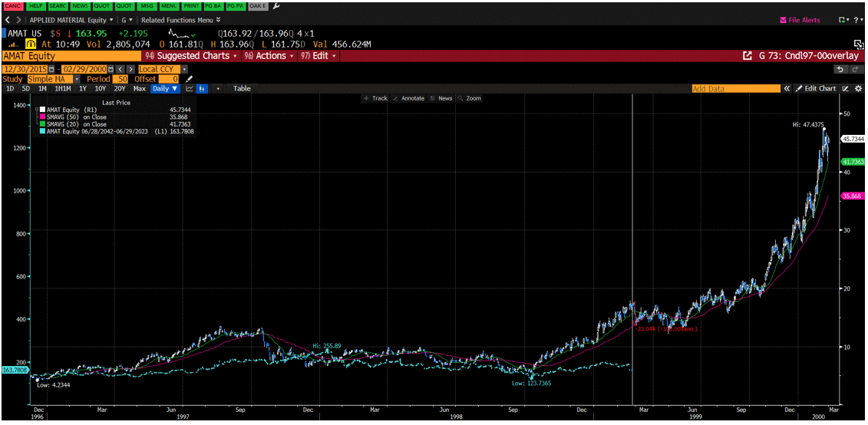Open the G function dropdown
Screen dimensions: 868x425
pyautogui.click(x=127, y=20)
